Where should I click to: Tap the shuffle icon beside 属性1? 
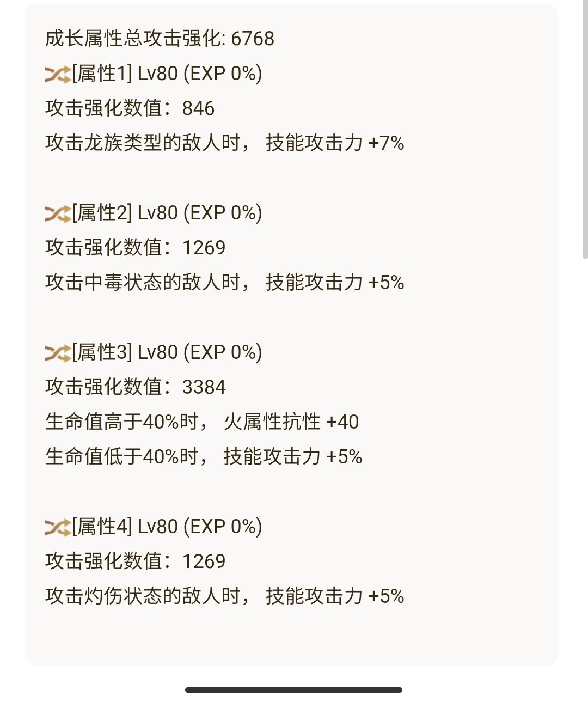point(58,74)
